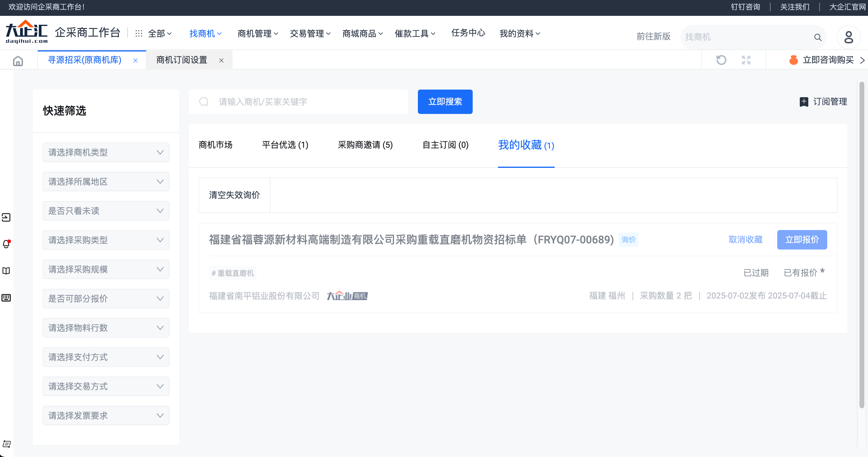Open the book/guide icon in left sidebar
The height and width of the screenshot is (457, 868).
[6, 270]
